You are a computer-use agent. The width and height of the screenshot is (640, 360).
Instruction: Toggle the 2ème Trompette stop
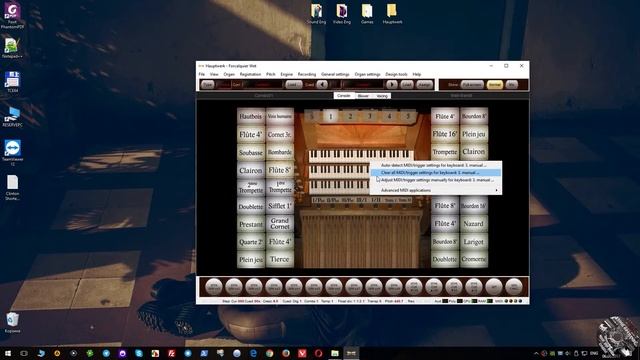(251, 188)
